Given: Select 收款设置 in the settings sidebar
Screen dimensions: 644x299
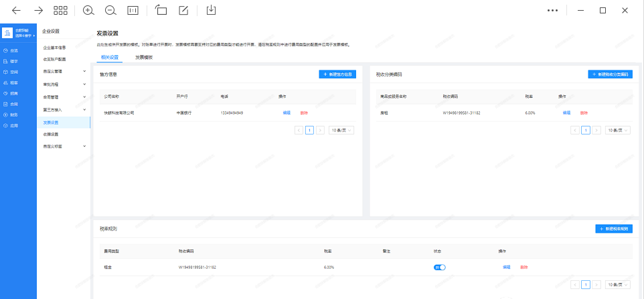Looking at the screenshot, I should pyautogui.click(x=52, y=134).
